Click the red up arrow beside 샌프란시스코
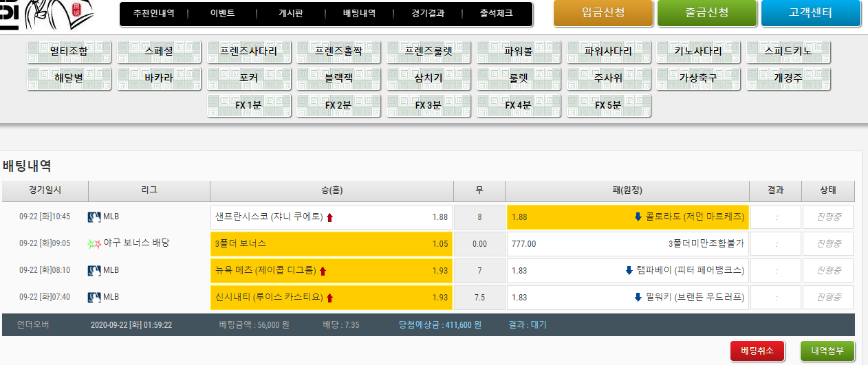 pos(329,217)
